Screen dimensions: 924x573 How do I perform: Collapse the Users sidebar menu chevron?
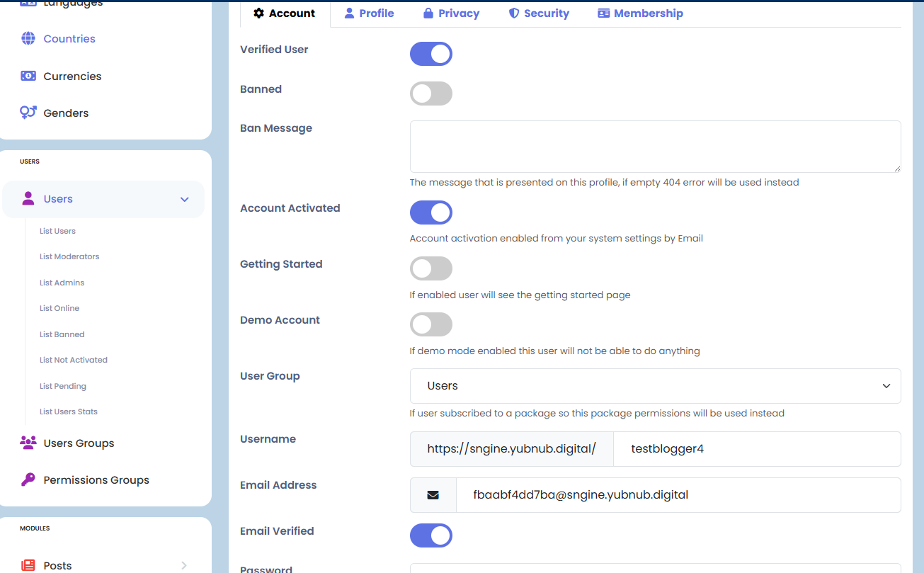pyautogui.click(x=185, y=199)
